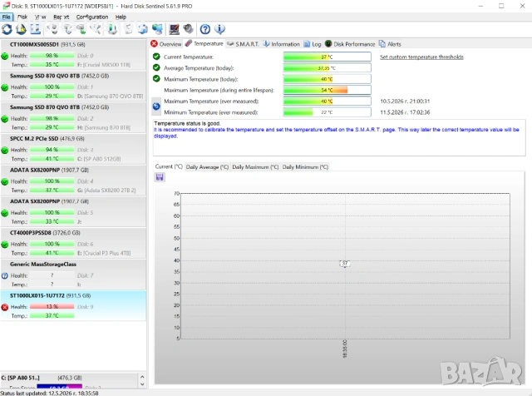Viewport: 532px width, 396px height.
Task: Select ADATA SX8200PNP Disk 5 entry
Action: click(x=73, y=211)
